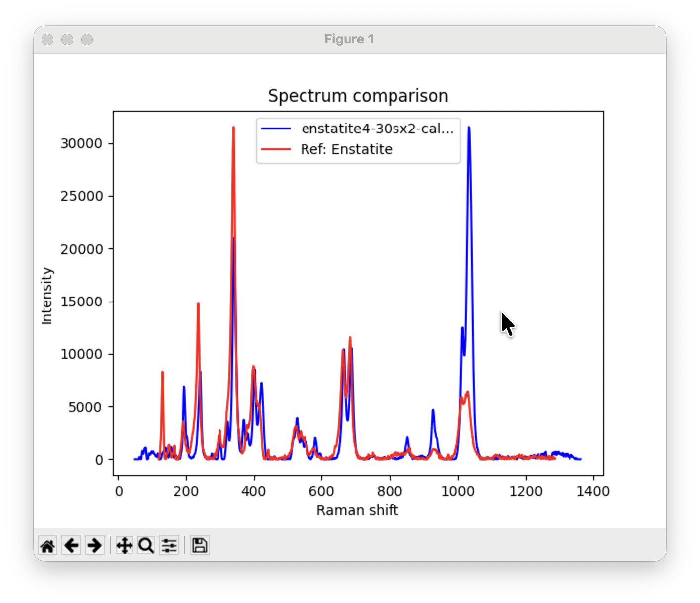The height and width of the screenshot is (603, 700).
Task: Go forward to next view arrow
Action: coord(94,545)
